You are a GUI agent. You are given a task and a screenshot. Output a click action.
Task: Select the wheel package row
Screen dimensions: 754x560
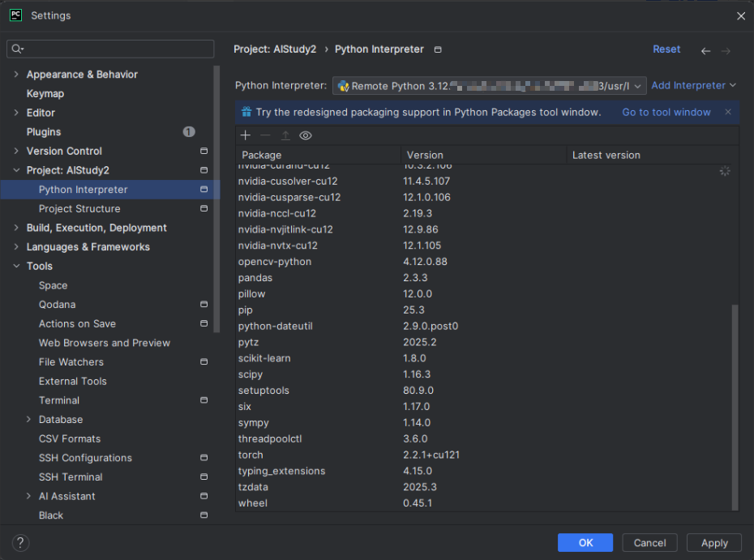click(483, 503)
